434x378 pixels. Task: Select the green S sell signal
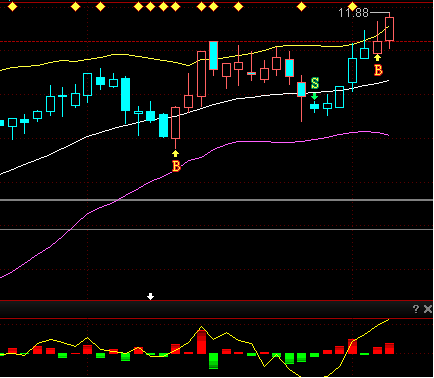coord(315,83)
